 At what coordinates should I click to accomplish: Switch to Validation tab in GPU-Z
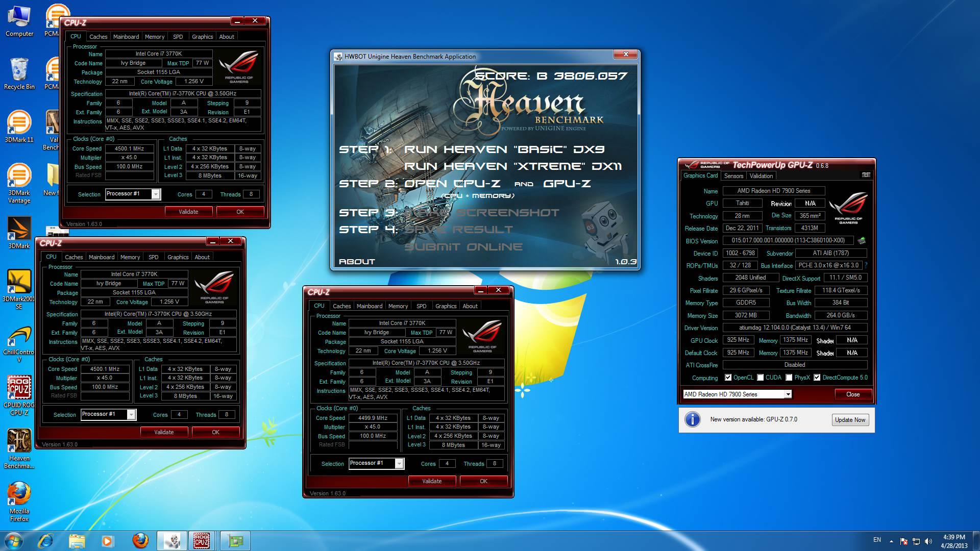coord(761,176)
